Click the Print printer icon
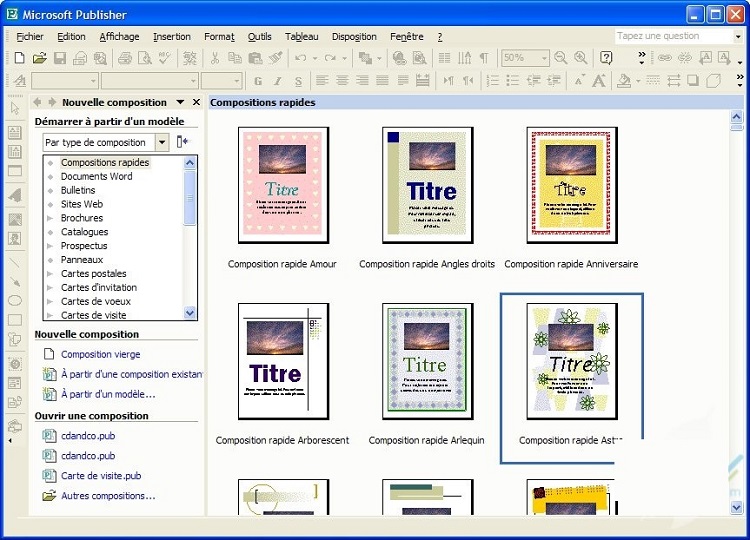This screenshot has height=540, width=750. [x=125, y=58]
